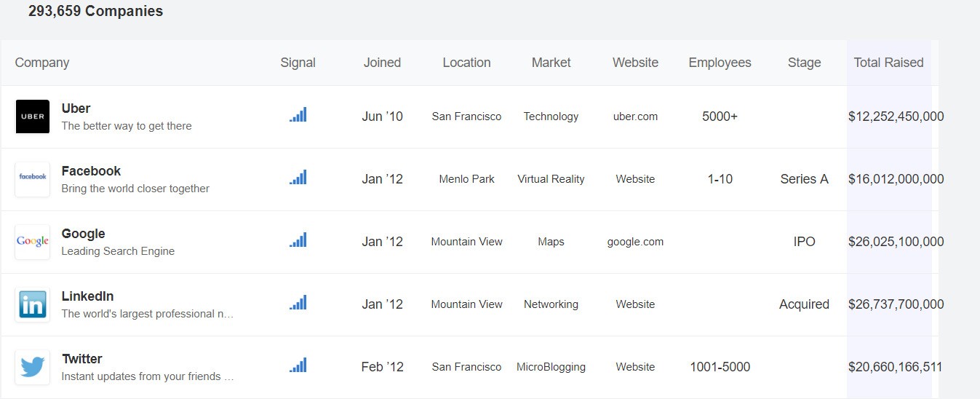The width and height of the screenshot is (980, 399).
Task: Click the IPO stage value
Action: tap(805, 242)
